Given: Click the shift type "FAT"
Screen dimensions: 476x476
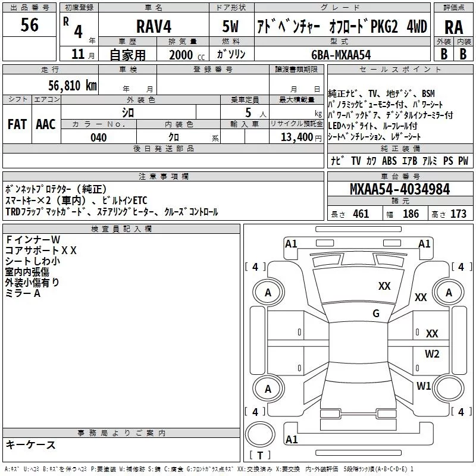Looking at the screenshot, I should tap(17, 124).
